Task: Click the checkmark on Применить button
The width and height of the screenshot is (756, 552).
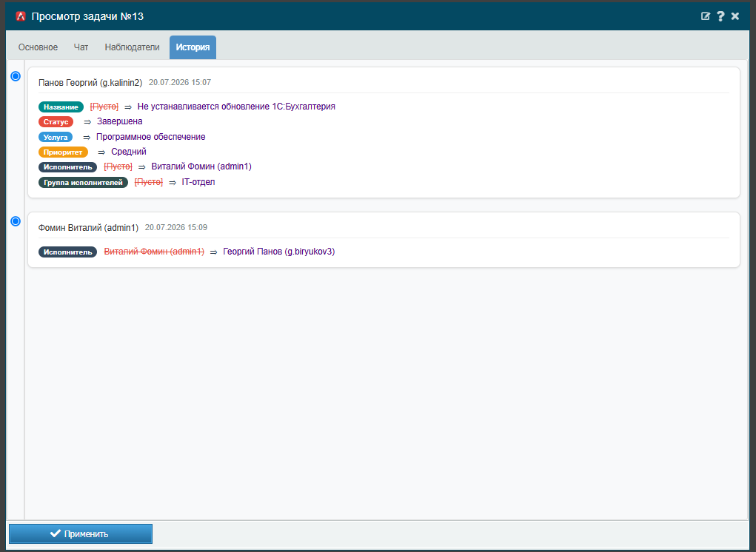Action: (56, 534)
